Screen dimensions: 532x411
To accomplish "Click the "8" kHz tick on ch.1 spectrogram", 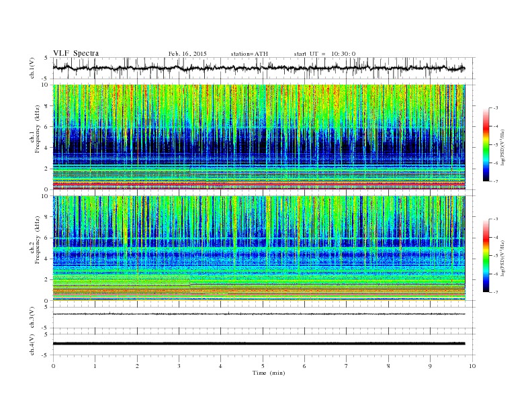I will (x=47, y=106).
